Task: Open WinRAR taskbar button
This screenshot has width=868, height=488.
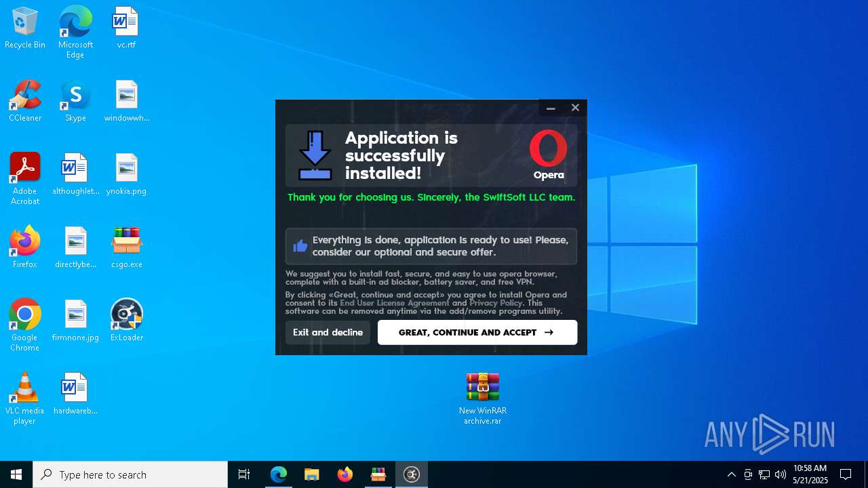Action: tap(378, 474)
